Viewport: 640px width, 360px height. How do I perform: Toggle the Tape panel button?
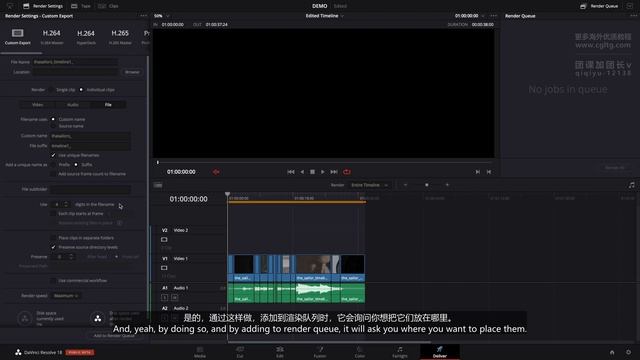coord(81,6)
